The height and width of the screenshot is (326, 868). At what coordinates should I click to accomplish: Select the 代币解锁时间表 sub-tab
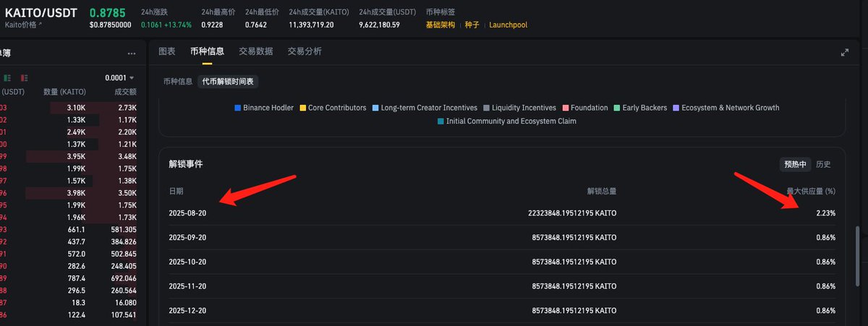tap(228, 82)
